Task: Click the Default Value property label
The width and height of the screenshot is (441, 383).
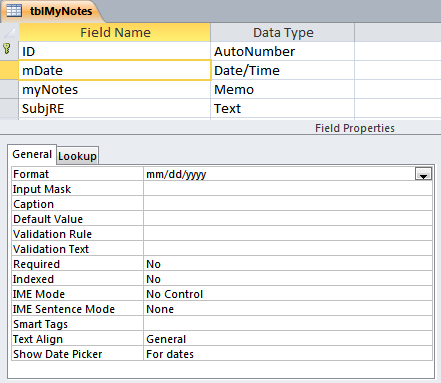Action: pos(48,219)
